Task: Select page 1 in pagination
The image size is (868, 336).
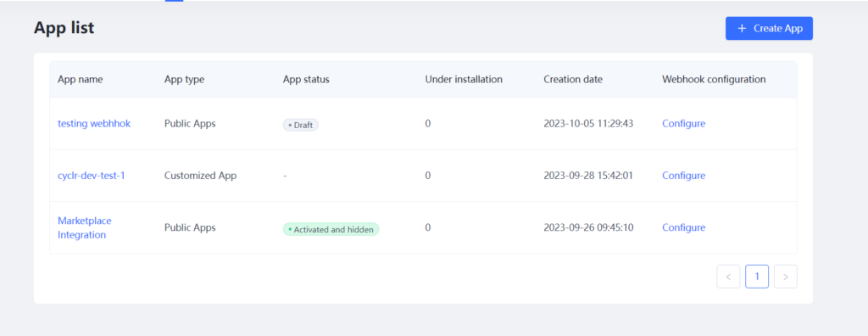Action: (757, 277)
